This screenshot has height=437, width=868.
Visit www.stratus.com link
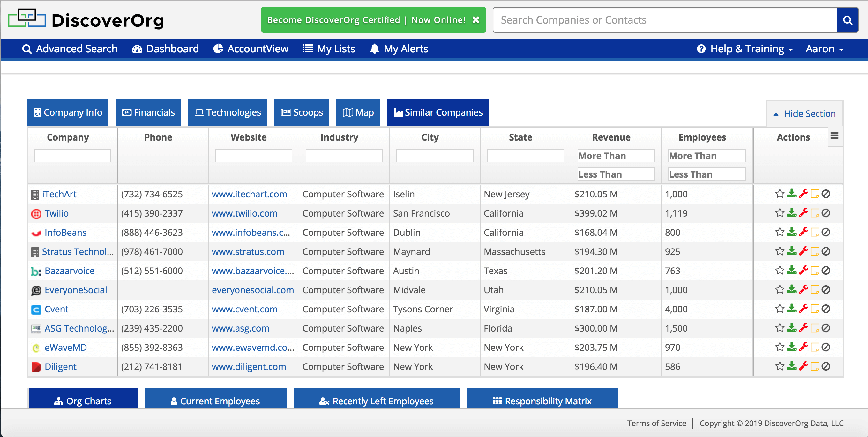248,252
